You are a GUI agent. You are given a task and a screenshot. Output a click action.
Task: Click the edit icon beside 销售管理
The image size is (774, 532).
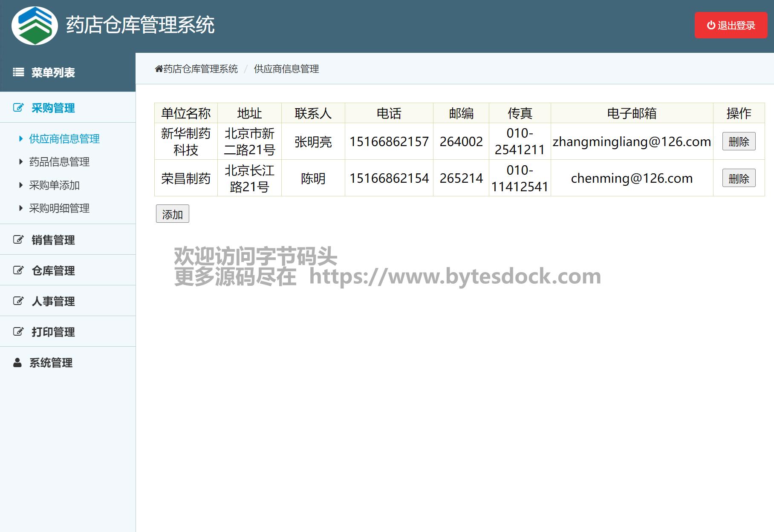(18, 240)
